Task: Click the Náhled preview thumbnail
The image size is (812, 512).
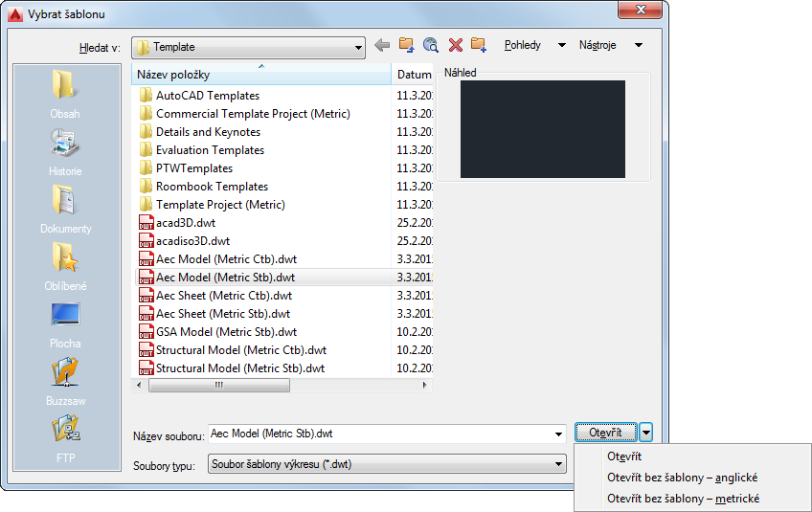Action: [x=542, y=129]
